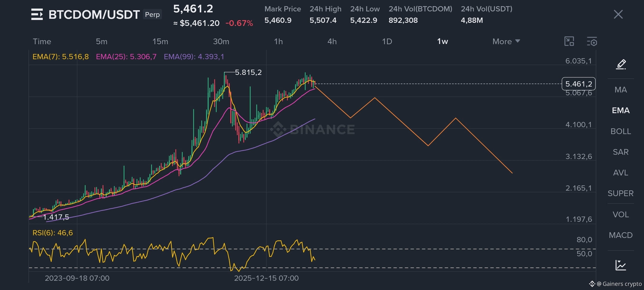The height and width of the screenshot is (290, 644).
Task: Click the 1.197,6 price axis label
Action: (579, 219)
